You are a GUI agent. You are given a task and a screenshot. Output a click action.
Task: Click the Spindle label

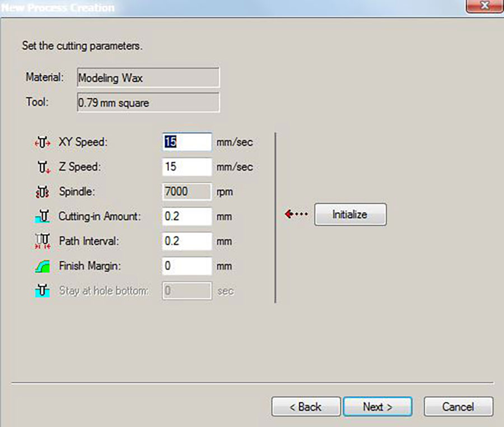point(77,192)
